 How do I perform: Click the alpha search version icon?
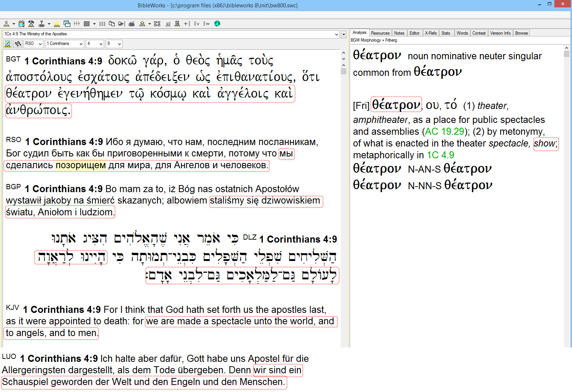[6, 24]
